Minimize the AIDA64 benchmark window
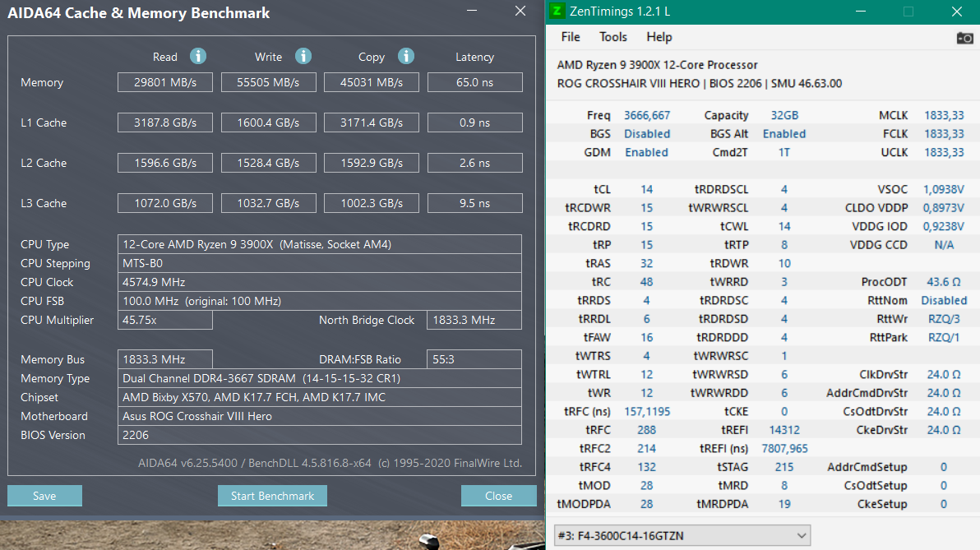 coord(472,11)
